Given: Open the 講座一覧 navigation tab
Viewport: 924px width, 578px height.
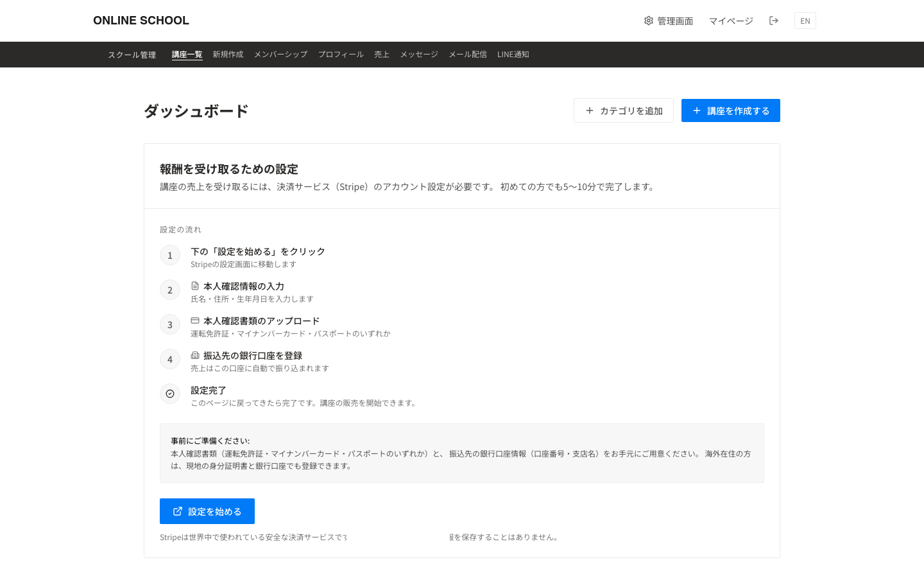Looking at the screenshot, I should (187, 54).
